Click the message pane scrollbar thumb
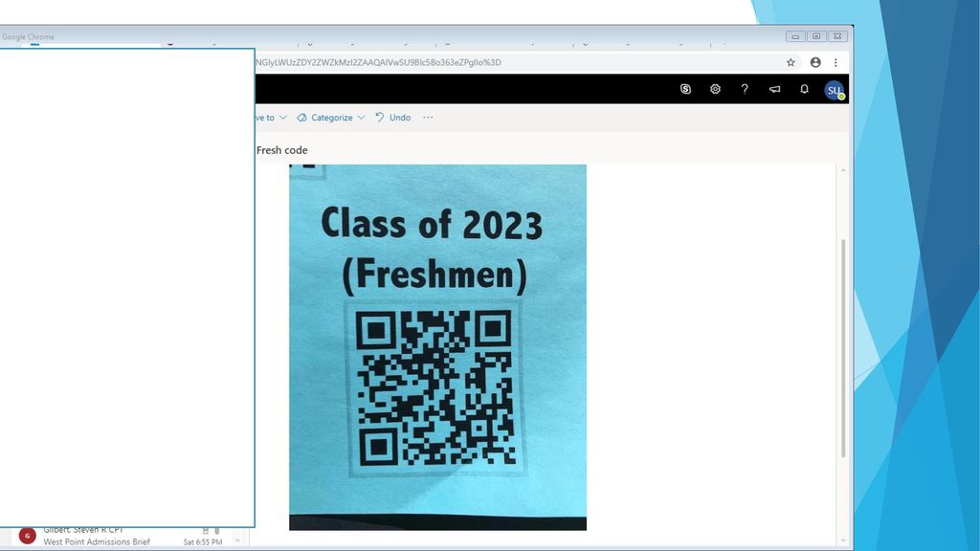980x551 pixels. click(843, 348)
